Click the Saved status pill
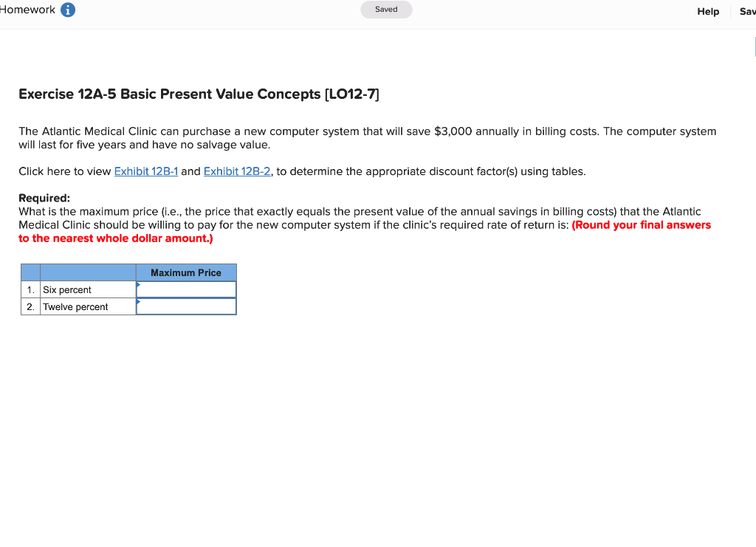756x547 pixels. point(386,9)
